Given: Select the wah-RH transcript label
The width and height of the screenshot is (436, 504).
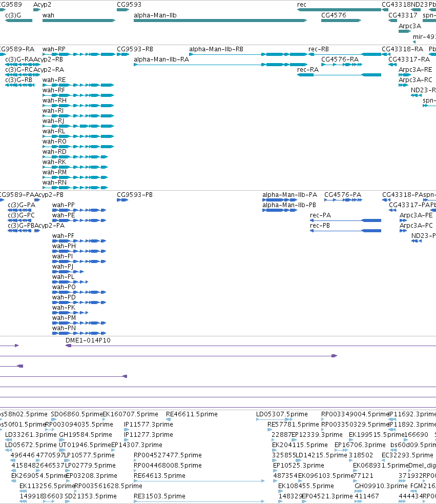Looking at the screenshot, I should coord(55,100).
